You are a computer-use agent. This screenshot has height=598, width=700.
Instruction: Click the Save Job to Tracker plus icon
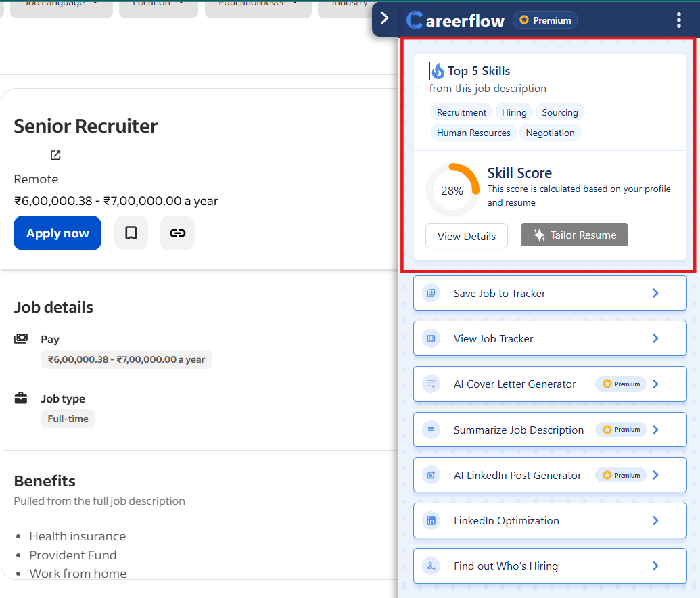click(431, 292)
